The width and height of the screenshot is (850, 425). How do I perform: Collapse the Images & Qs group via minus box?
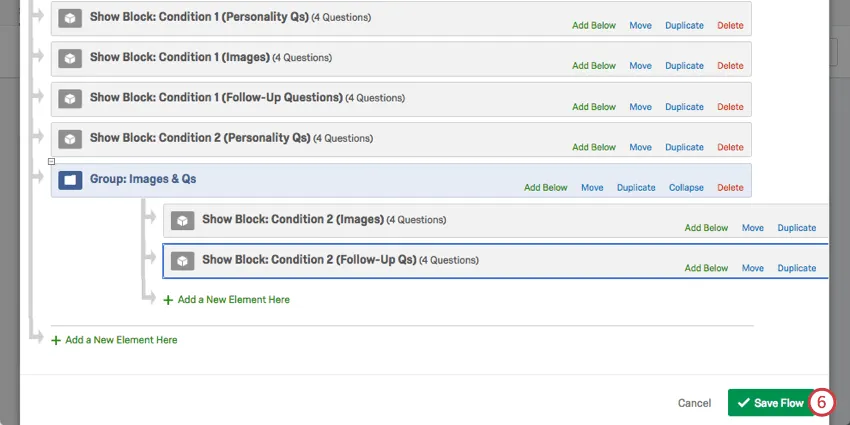[x=51, y=161]
